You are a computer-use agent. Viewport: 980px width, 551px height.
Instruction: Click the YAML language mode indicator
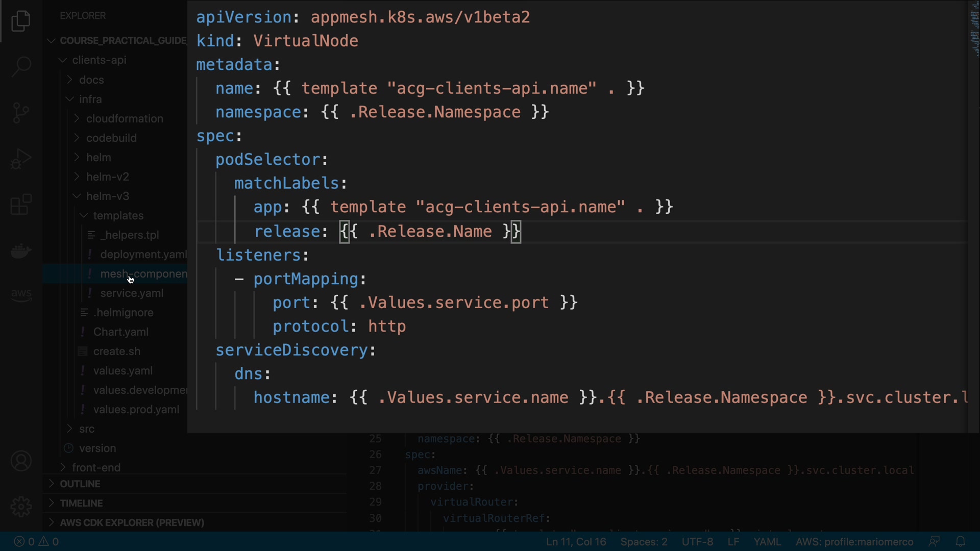(767, 542)
